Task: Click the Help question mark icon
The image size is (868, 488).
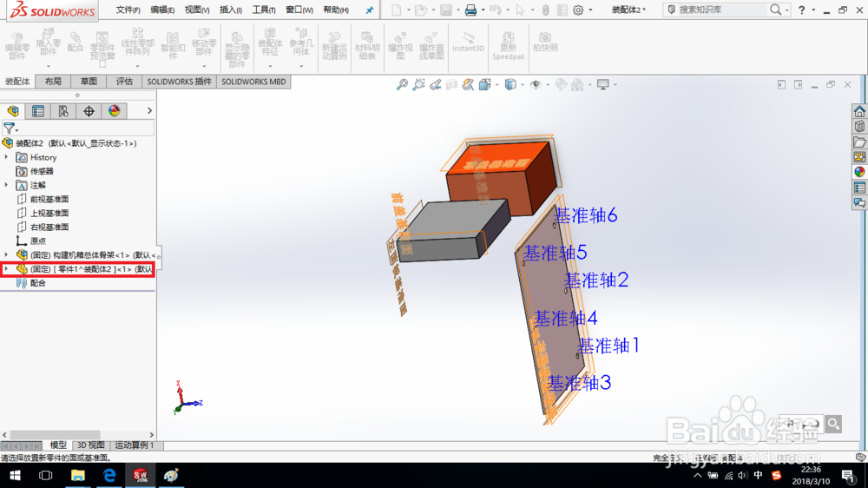Action: click(x=801, y=10)
